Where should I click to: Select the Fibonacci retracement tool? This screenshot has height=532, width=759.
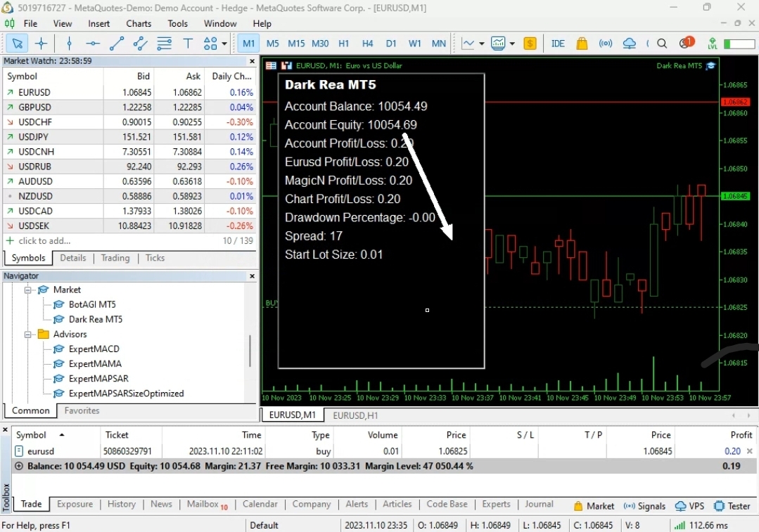[164, 44]
